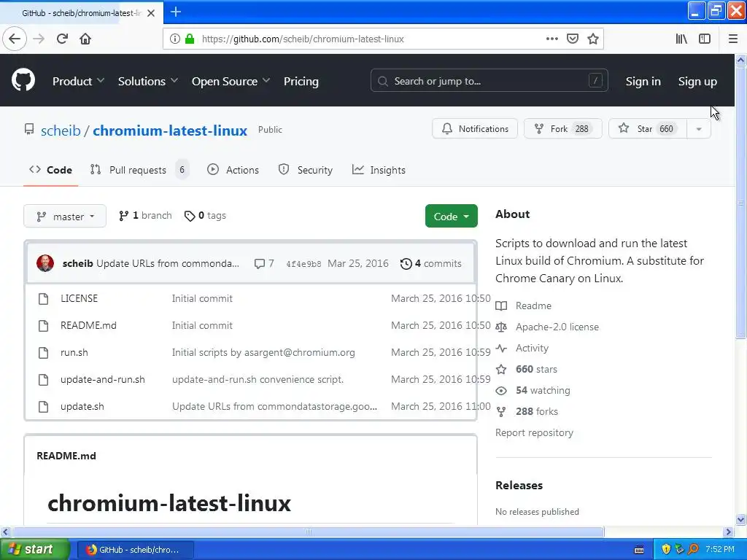Click the magnifier icon in the system tray
This screenshot has height=560, width=747.
(693, 550)
